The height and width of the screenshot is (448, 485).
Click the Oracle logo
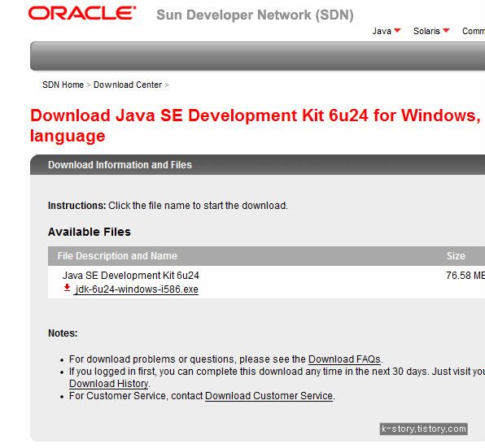click(82, 14)
